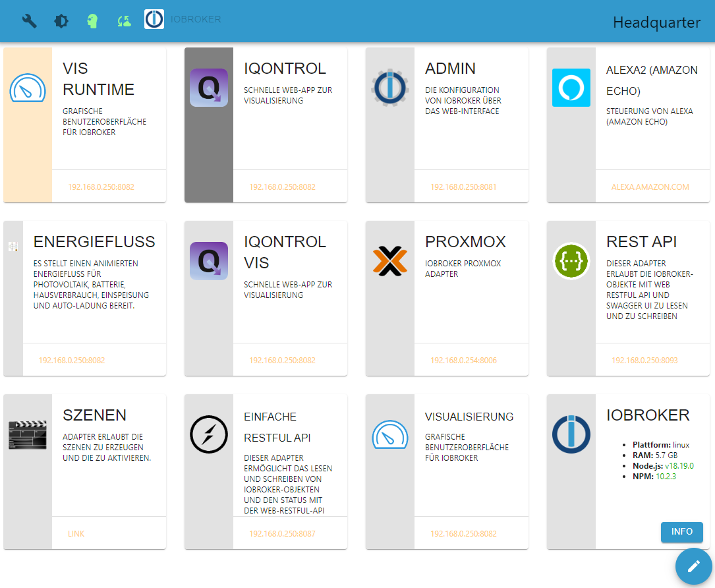The width and height of the screenshot is (715, 588).
Task: Click the Node.js version v18.19.0
Action: point(679,466)
